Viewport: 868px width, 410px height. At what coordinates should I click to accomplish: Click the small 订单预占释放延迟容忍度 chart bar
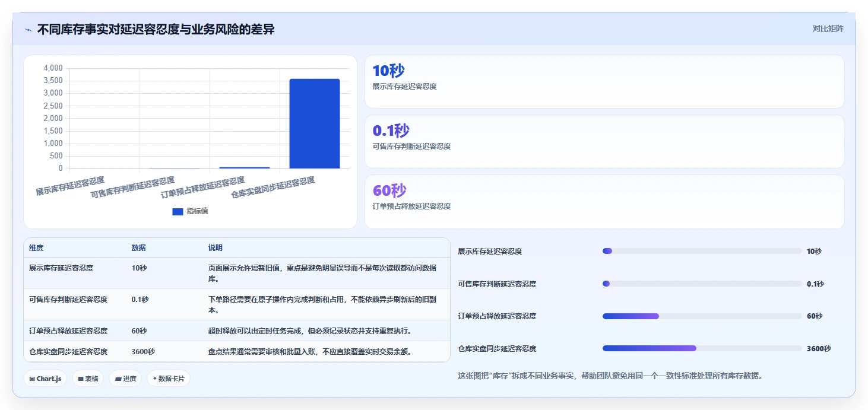coord(245,167)
